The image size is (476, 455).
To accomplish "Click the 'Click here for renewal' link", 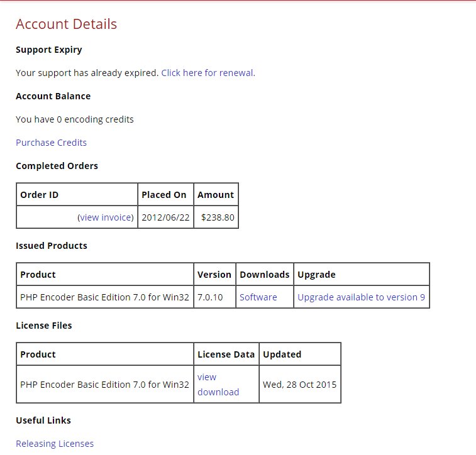I will coord(208,73).
